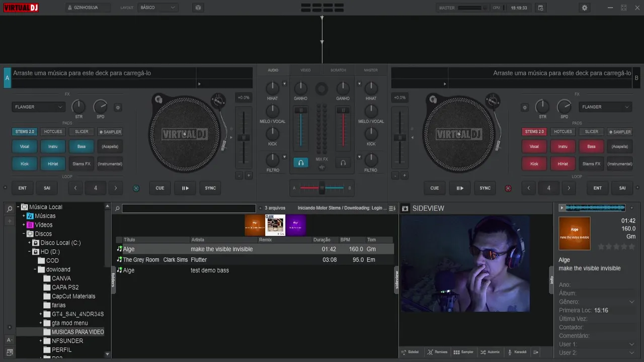Image resolution: width=644 pixels, height=362 pixels.
Task: Click the deck A pitch fader
Action: (244, 137)
